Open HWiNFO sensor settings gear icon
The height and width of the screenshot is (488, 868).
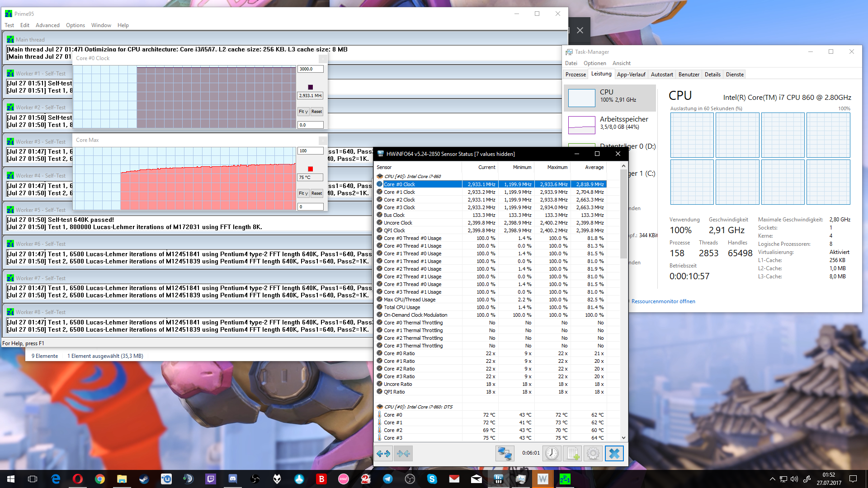pyautogui.click(x=593, y=453)
